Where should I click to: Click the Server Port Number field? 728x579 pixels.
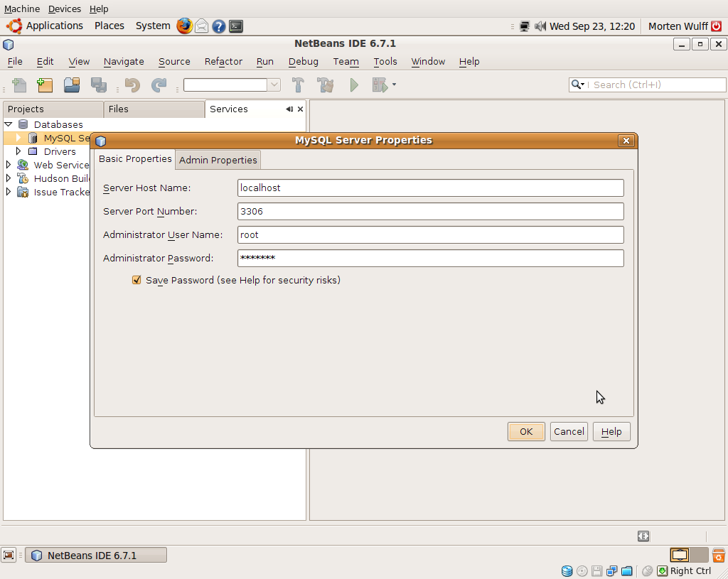pos(430,212)
